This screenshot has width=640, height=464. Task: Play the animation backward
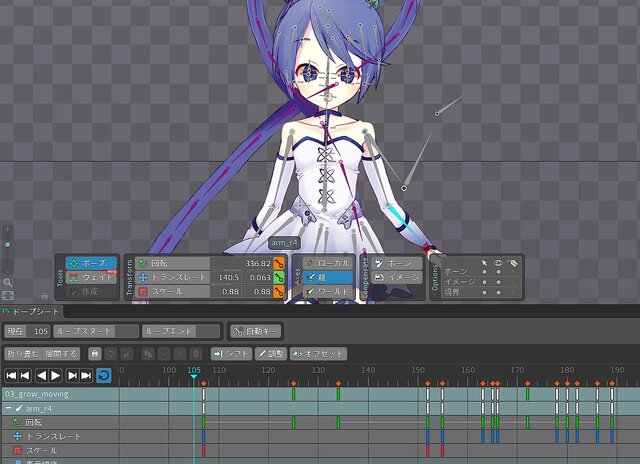(41, 375)
